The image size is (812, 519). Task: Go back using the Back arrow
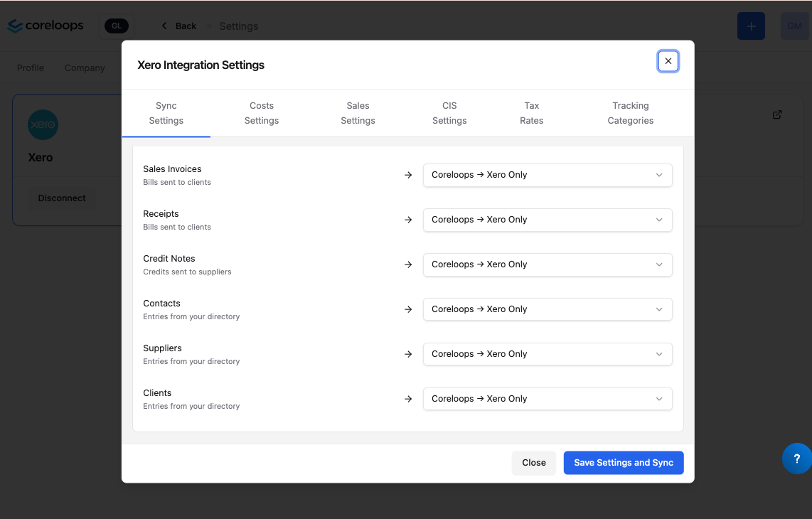point(164,26)
